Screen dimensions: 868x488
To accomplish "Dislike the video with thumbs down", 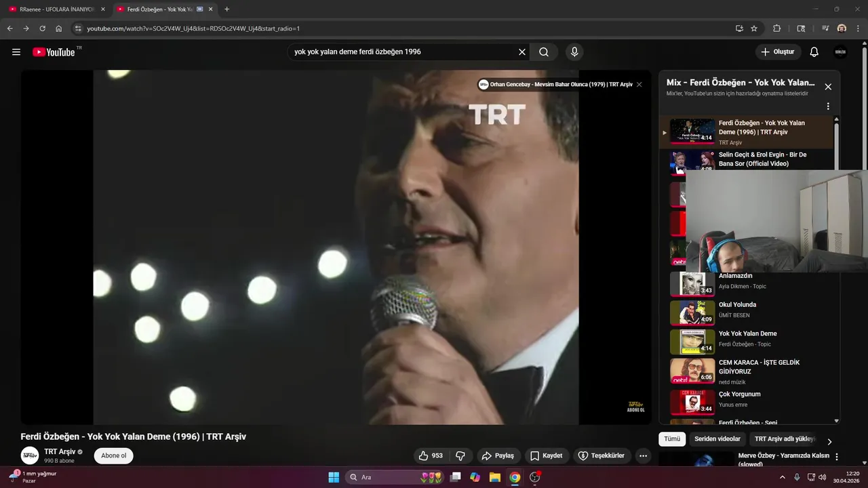I will pos(460,455).
